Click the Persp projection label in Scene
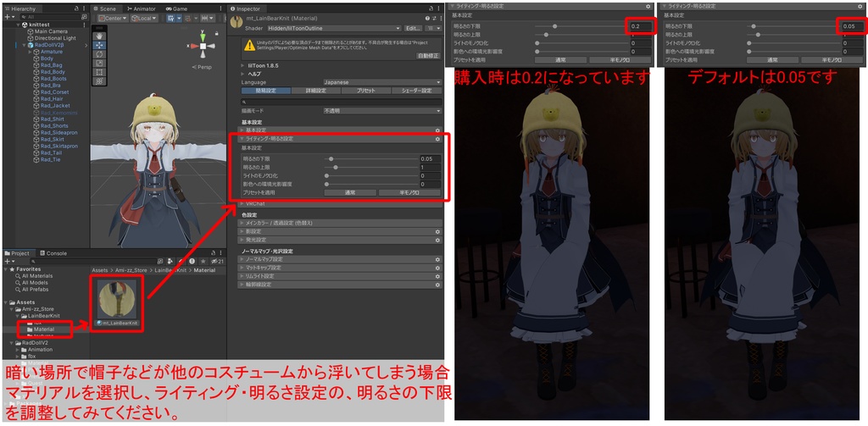 click(203, 67)
